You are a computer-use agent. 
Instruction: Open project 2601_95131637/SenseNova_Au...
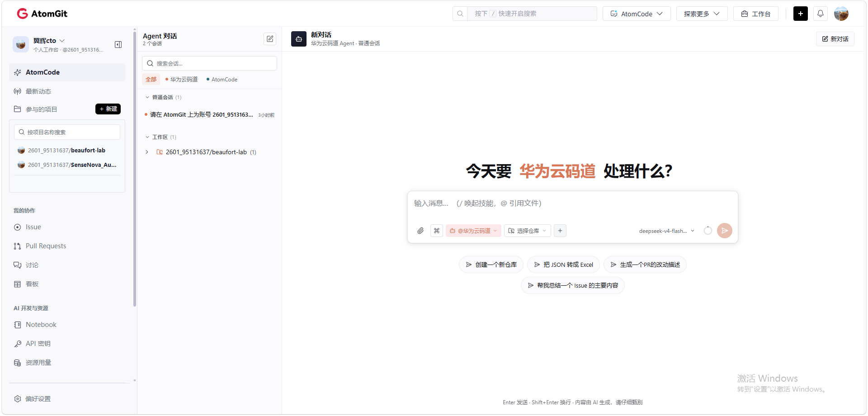click(67, 165)
